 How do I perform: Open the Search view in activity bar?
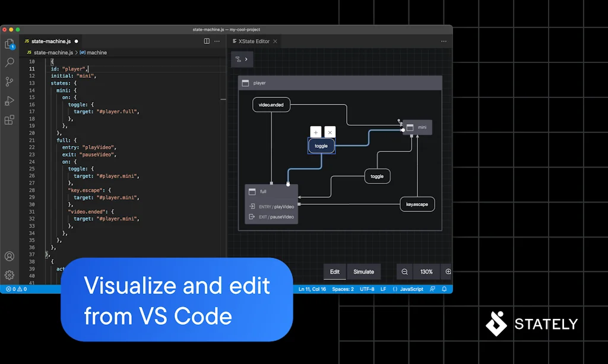point(9,62)
